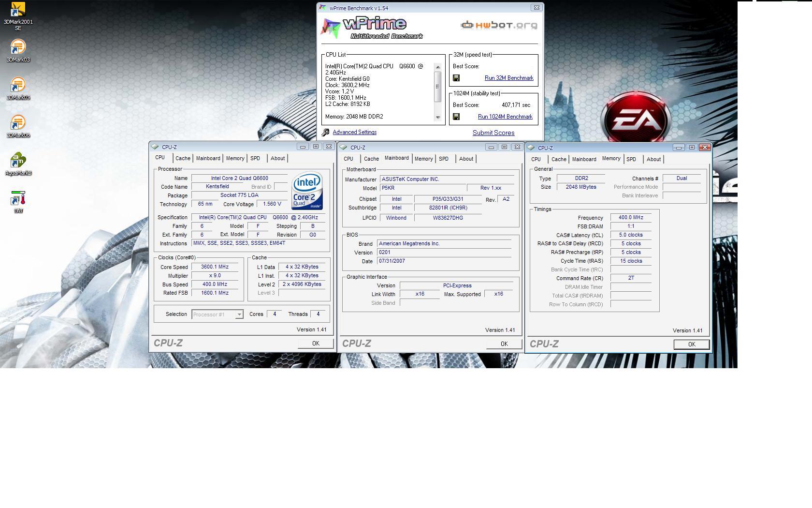Click the save icon beside Run 1024M Benchmark

(456, 117)
